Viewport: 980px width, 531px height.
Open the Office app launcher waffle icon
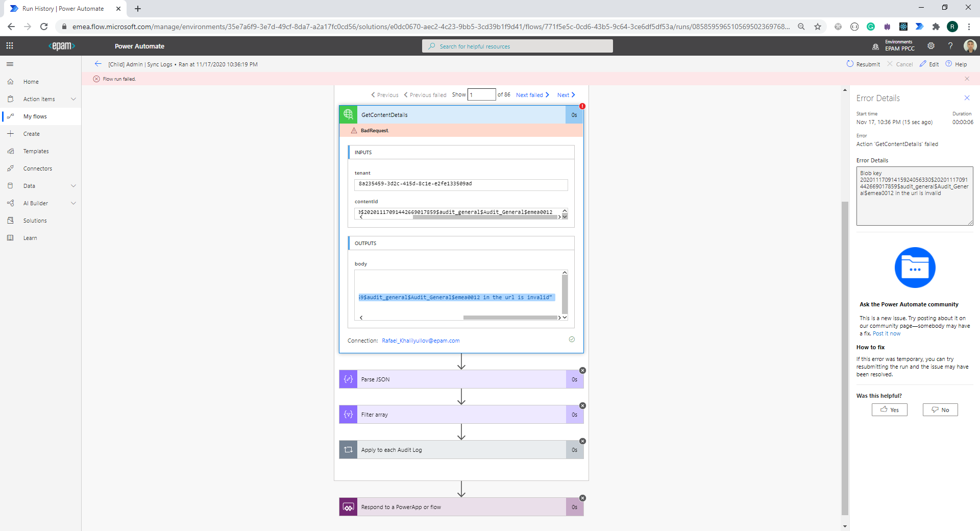9,45
